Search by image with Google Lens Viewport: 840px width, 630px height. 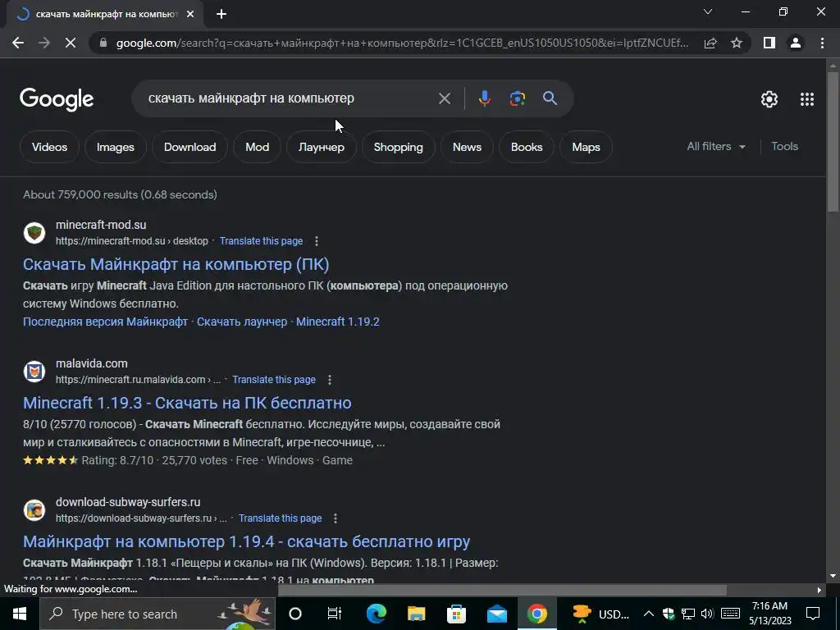(x=518, y=98)
